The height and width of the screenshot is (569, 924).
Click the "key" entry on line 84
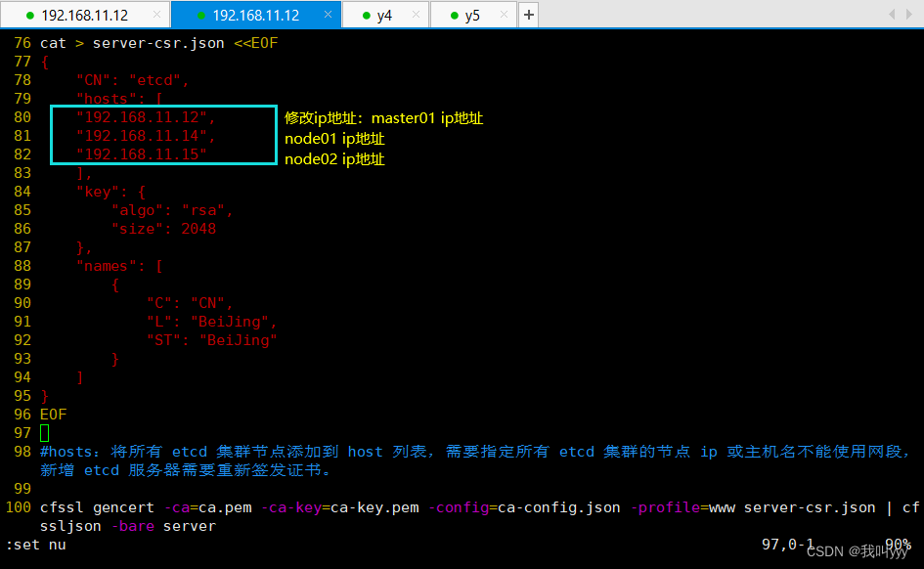pos(97,192)
